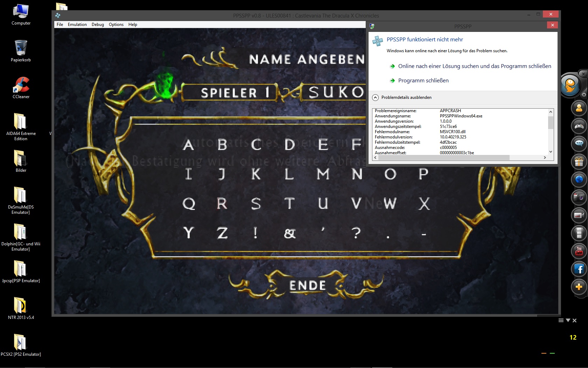This screenshot has width=588, height=368.
Task: Select the Bilder folder icon
Action: coord(21,161)
